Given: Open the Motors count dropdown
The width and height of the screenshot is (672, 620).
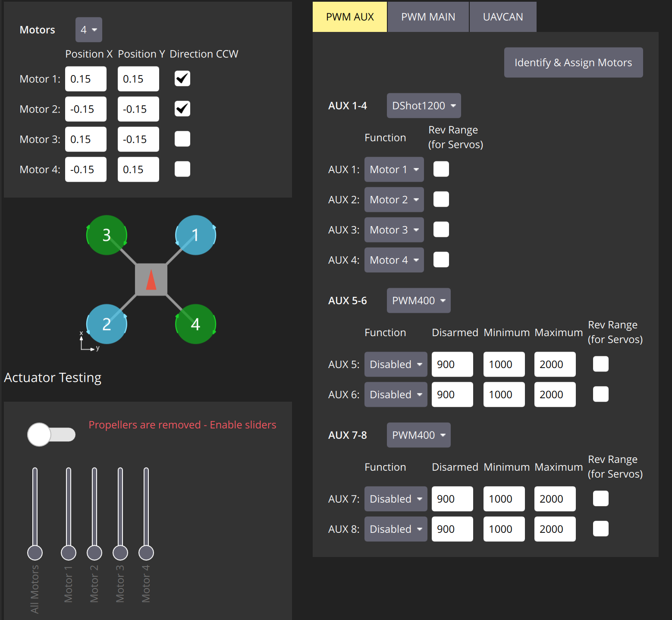Looking at the screenshot, I should point(89,30).
